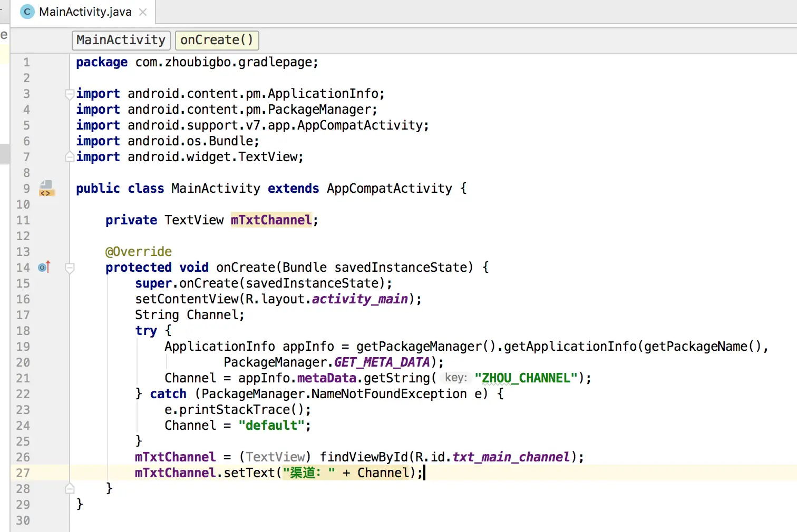Image resolution: width=797 pixels, height=532 pixels.
Task: Click the @Override annotation
Action: point(139,252)
